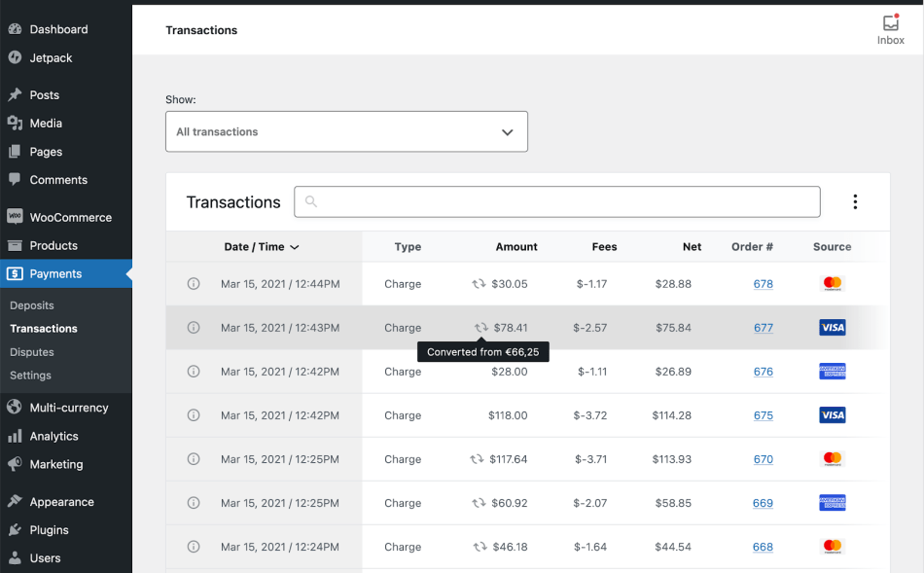
Task: Click the transactions search field
Action: click(x=557, y=202)
